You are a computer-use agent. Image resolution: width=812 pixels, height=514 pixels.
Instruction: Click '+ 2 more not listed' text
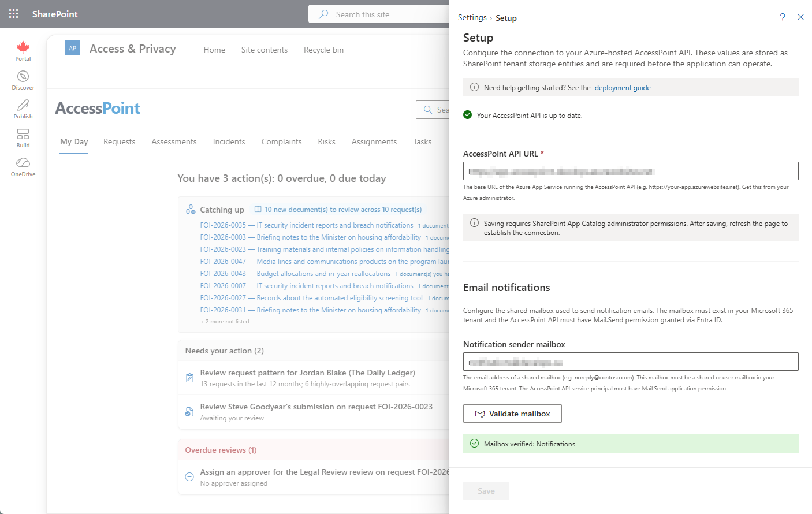click(x=225, y=322)
